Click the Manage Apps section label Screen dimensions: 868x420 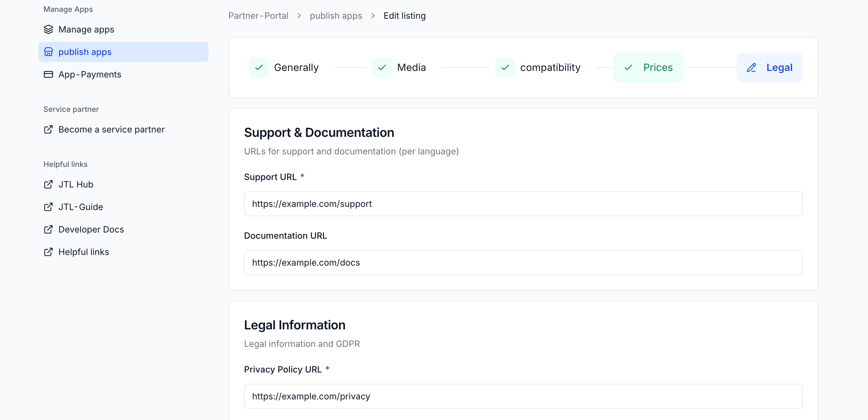[68, 9]
